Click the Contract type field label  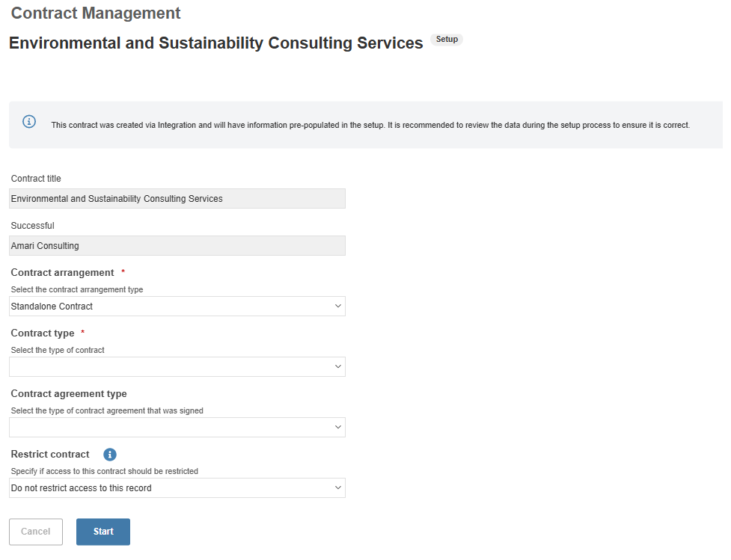pos(43,333)
